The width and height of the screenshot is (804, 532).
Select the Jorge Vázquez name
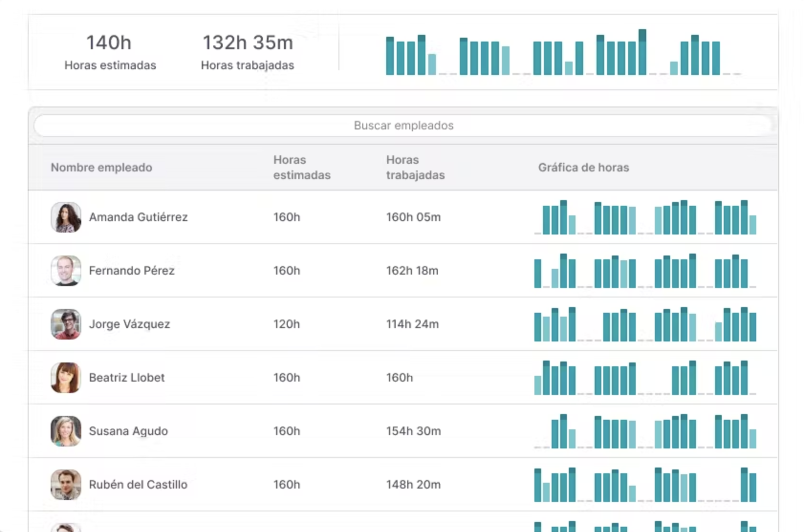tap(129, 324)
